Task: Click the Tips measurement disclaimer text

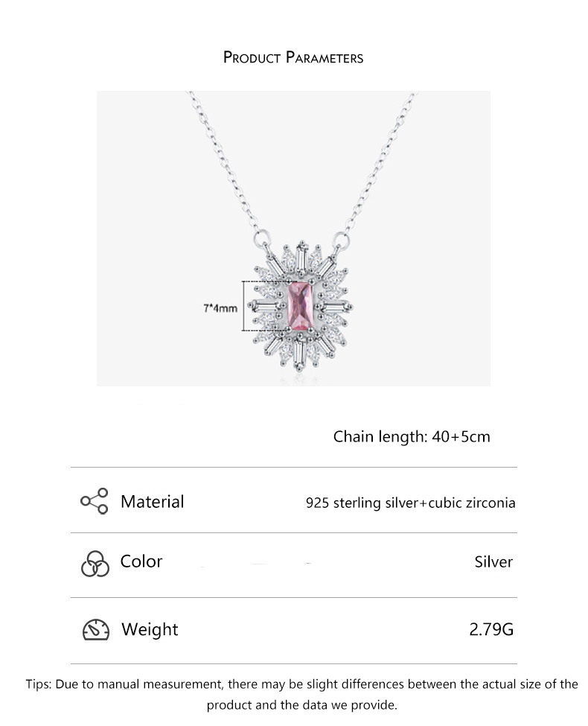Action: click(302, 695)
